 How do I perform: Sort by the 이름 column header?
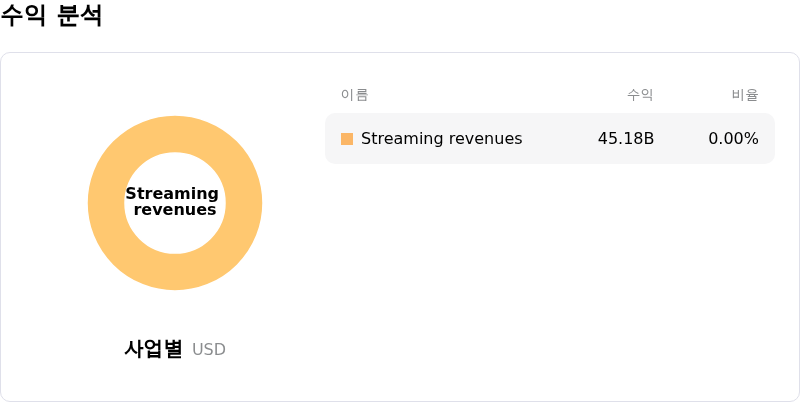coord(354,95)
